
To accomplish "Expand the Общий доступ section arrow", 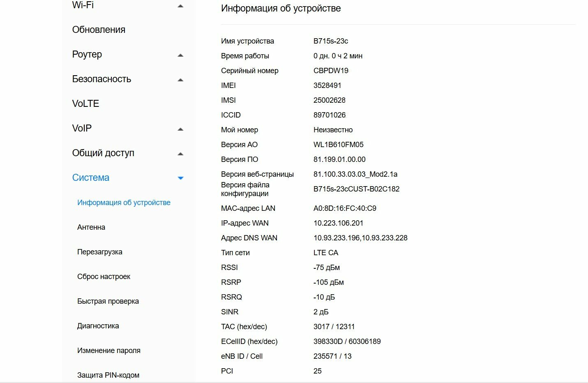I will (x=180, y=154).
